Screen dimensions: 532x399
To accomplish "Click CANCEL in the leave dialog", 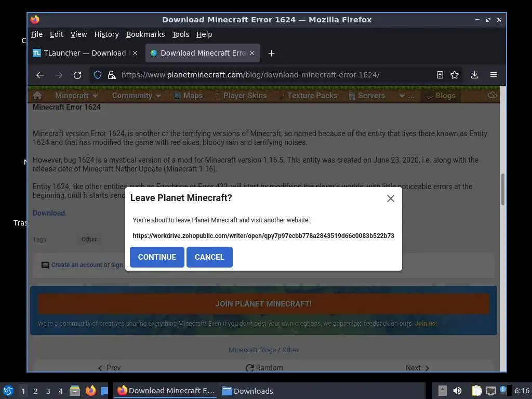I will point(209,257).
